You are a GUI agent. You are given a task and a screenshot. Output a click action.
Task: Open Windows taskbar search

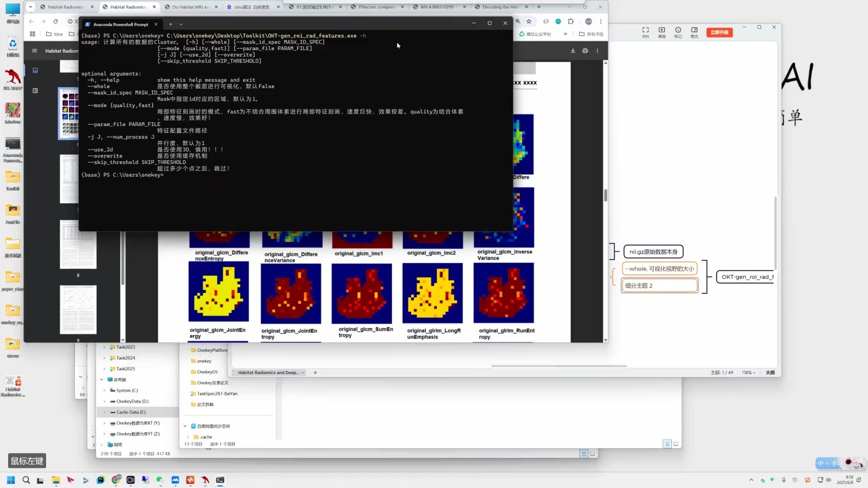[x=26, y=480]
